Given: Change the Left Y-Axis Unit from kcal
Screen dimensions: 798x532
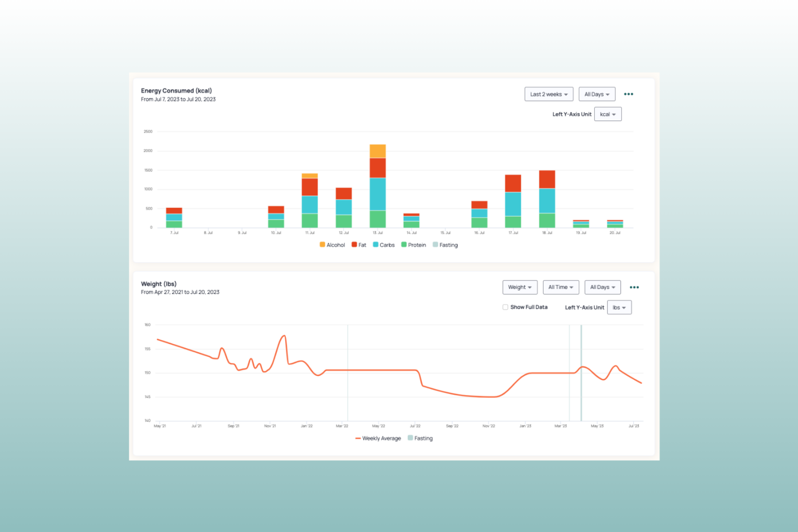Looking at the screenshot, I should point(607,114).
